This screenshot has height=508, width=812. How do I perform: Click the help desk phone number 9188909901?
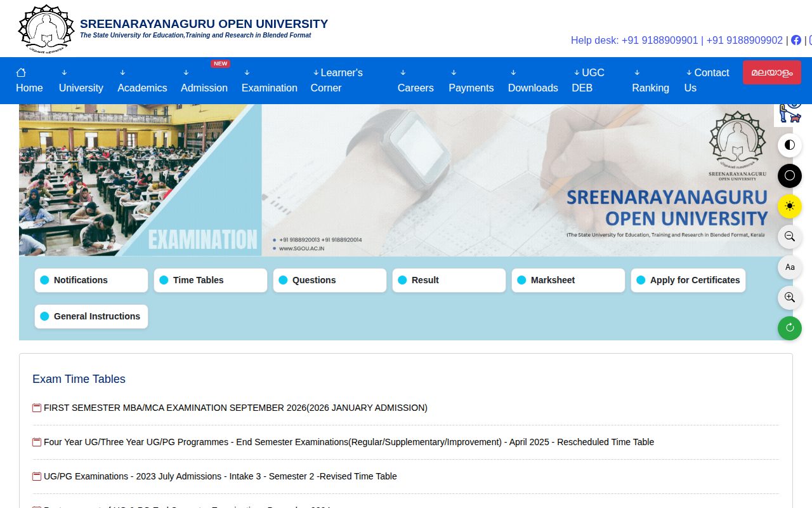point(660,40)
